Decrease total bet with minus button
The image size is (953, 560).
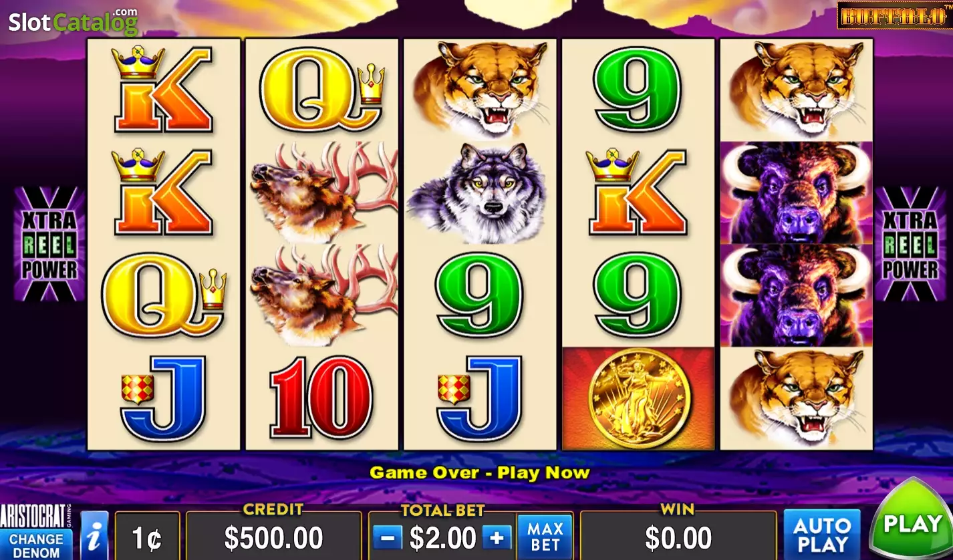point(388,537)
